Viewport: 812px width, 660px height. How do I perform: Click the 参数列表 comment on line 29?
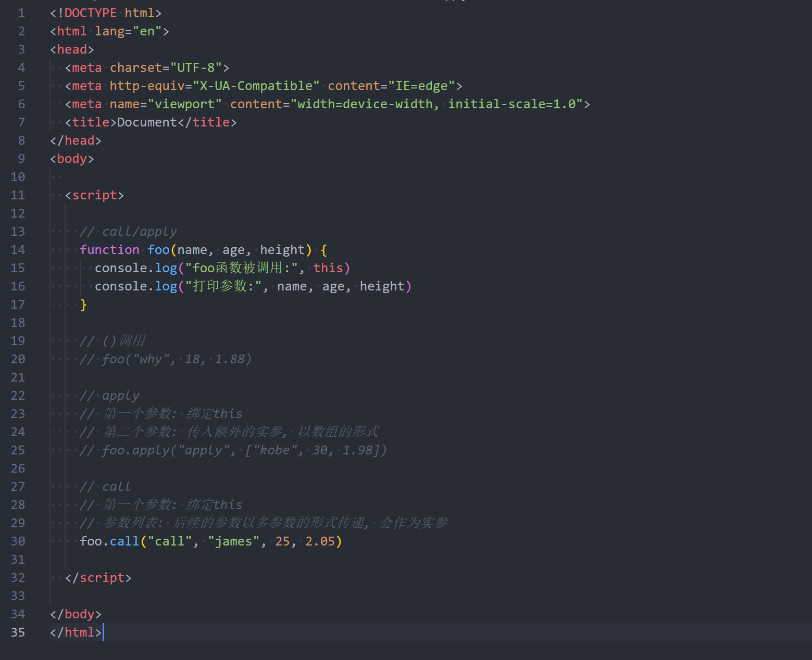click(264, 523)
